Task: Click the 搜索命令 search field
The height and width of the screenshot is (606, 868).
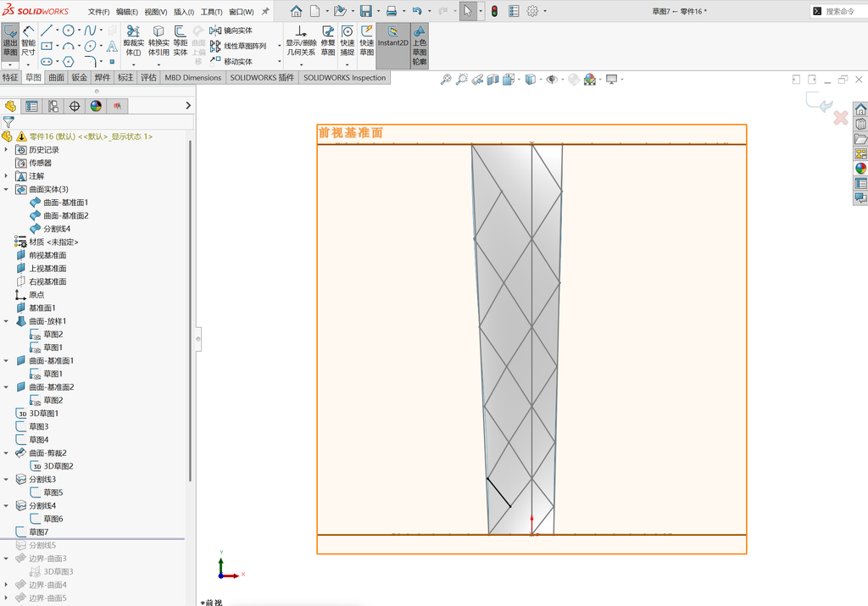Action: (x=840, y=11)
